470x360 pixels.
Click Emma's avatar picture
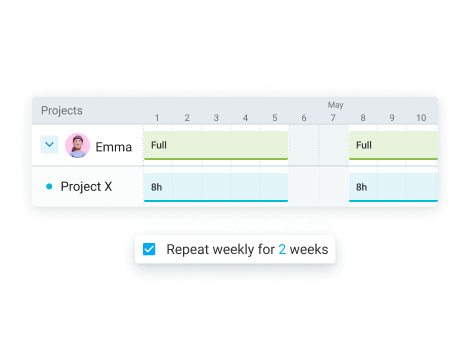point(77,146)
